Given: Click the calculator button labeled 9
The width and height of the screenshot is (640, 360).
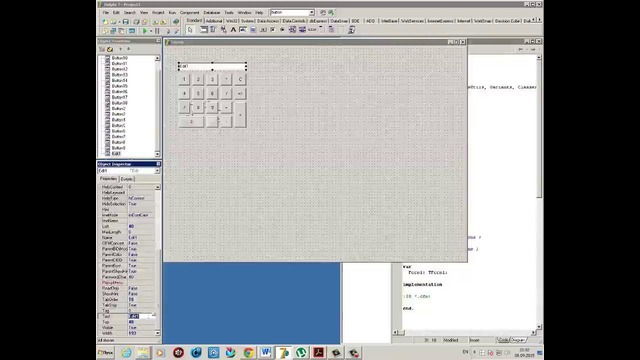Looking at the screenshot, I should click(212, 108).
